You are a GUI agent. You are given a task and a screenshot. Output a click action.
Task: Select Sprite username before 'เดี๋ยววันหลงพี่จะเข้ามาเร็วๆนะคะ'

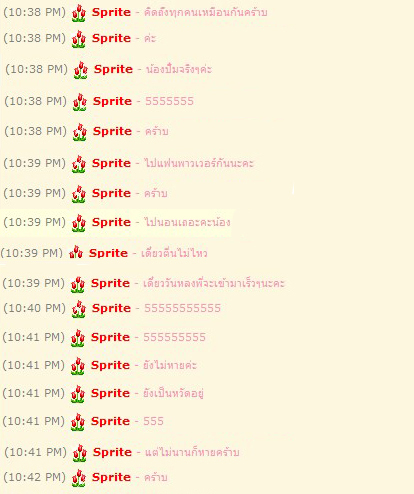pos(110,283)
